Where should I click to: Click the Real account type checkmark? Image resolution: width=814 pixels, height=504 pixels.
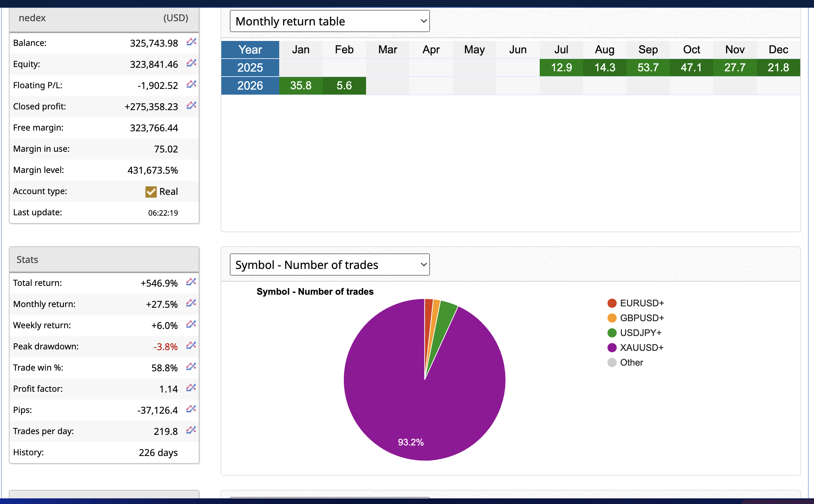pos(151,192)
